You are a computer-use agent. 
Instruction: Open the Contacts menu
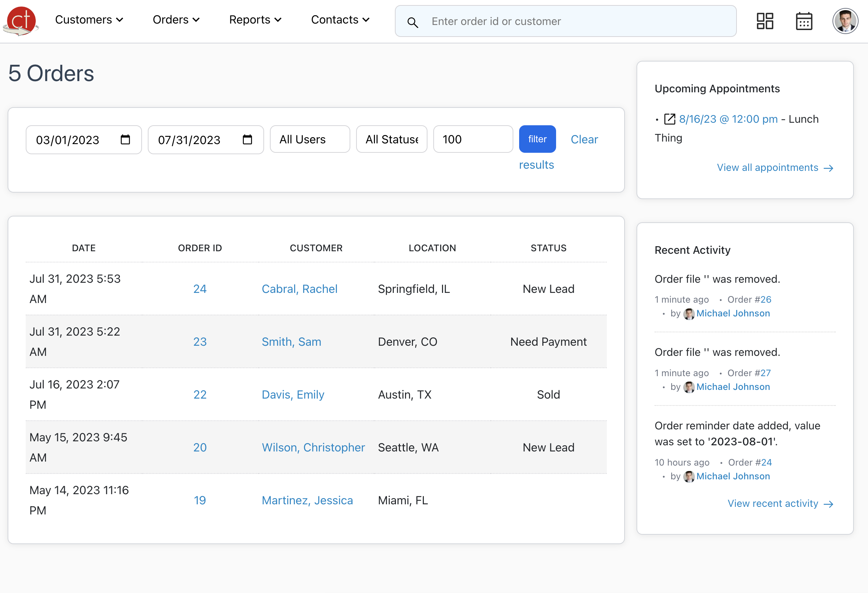point(339,20)
